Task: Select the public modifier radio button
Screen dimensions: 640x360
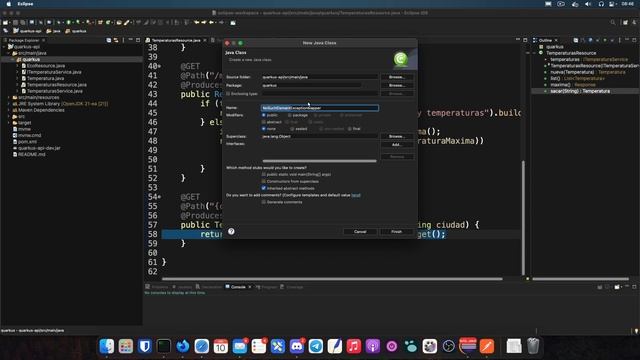Action: point(264,115)
